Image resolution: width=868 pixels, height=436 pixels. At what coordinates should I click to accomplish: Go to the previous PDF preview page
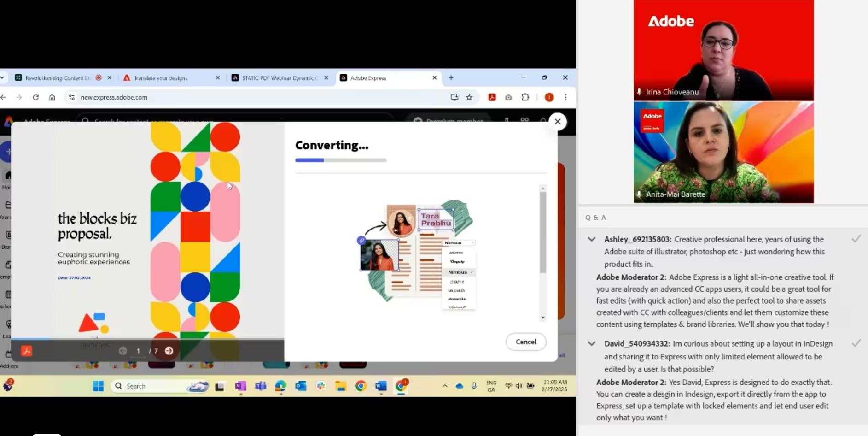pyautogui.click(x=123, y=351)
